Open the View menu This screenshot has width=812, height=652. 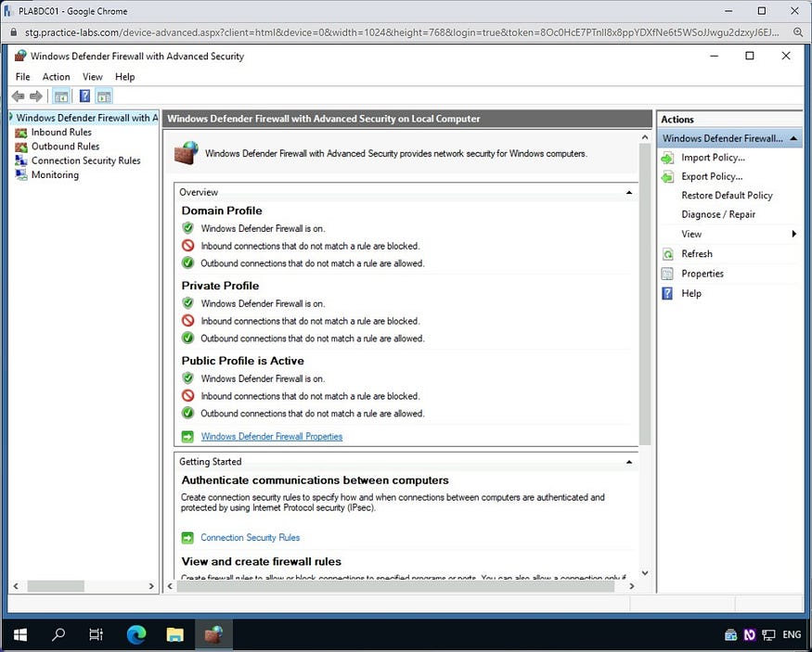tap(93, 77)
